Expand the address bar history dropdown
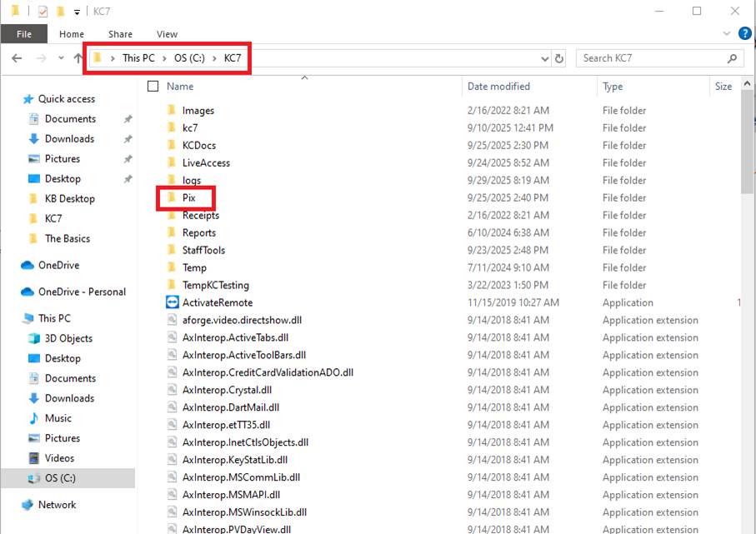The height and width of the screenshot is (534, 756). click(x=545, y=58)
